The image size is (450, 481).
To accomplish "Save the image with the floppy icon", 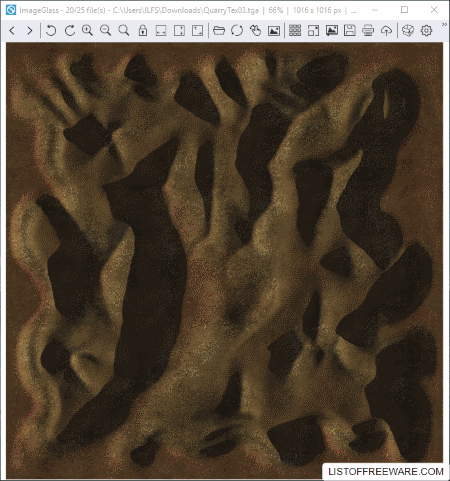I will [350, 31].
